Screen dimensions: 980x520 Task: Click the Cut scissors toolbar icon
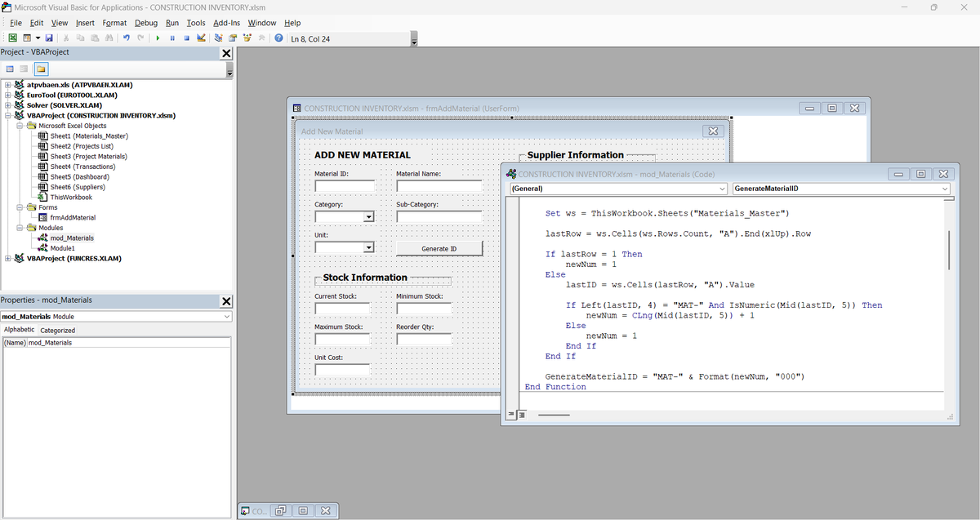(x=66, y=38)
